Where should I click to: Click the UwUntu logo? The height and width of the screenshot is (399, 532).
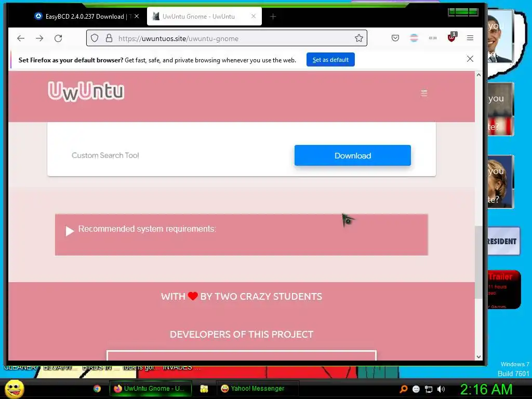tap(86, 91)
